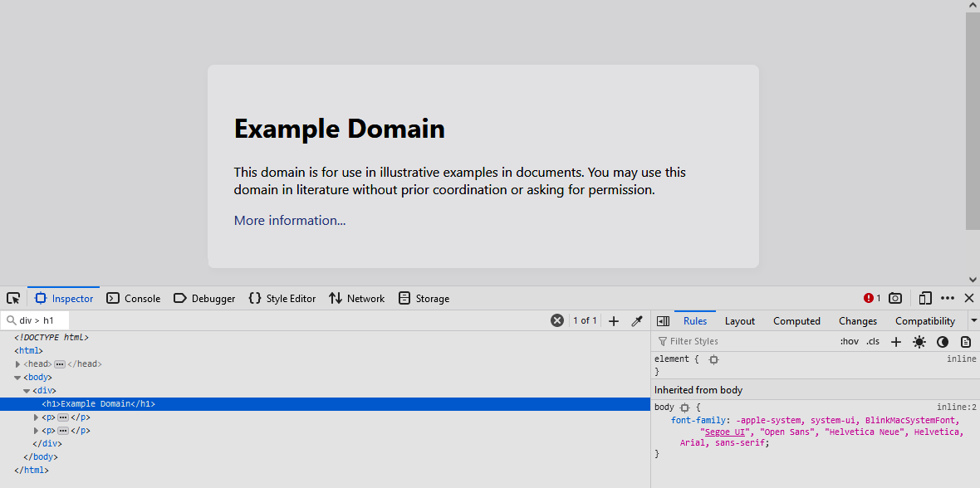The image size is (980, 488).
Task: Add a new CSS rule
Action: [896, 341]
